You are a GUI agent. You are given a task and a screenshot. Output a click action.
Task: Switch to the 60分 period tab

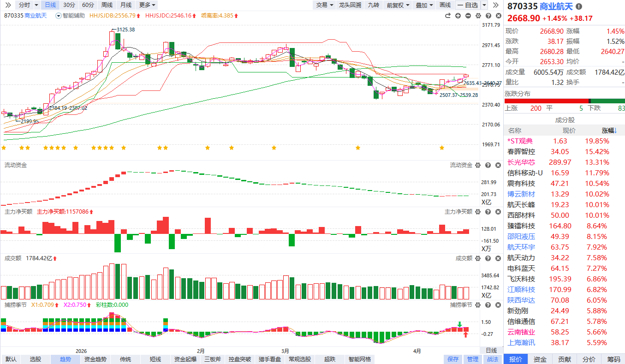click(88, 5)
